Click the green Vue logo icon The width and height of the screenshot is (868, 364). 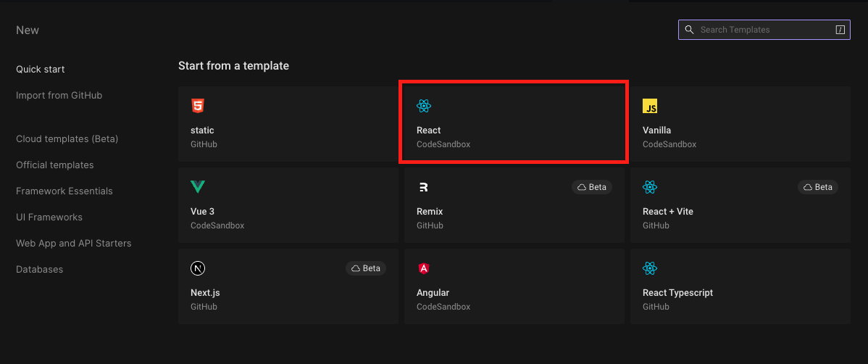(x=198, y=187)
